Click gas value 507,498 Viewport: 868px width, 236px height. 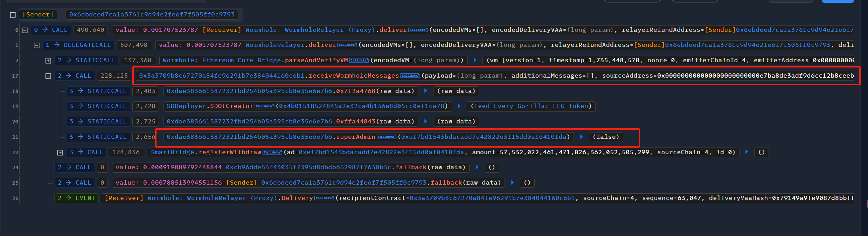click(x=134, y=45)
